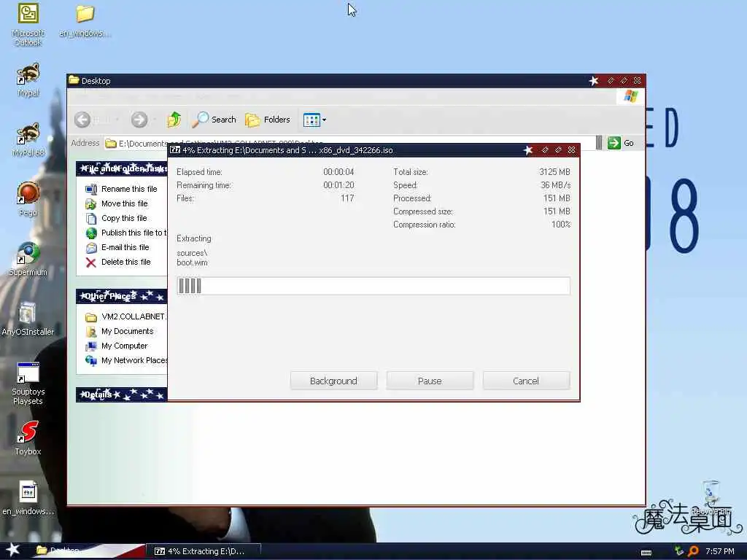Click the extraction progress bar
Screen dimensions: 747x560
click(373, 286)
